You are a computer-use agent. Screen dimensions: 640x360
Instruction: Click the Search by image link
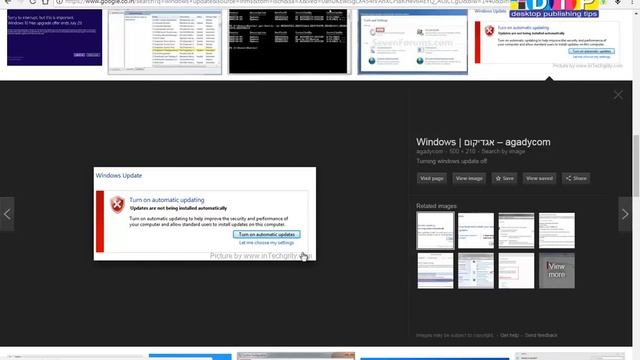503,151
